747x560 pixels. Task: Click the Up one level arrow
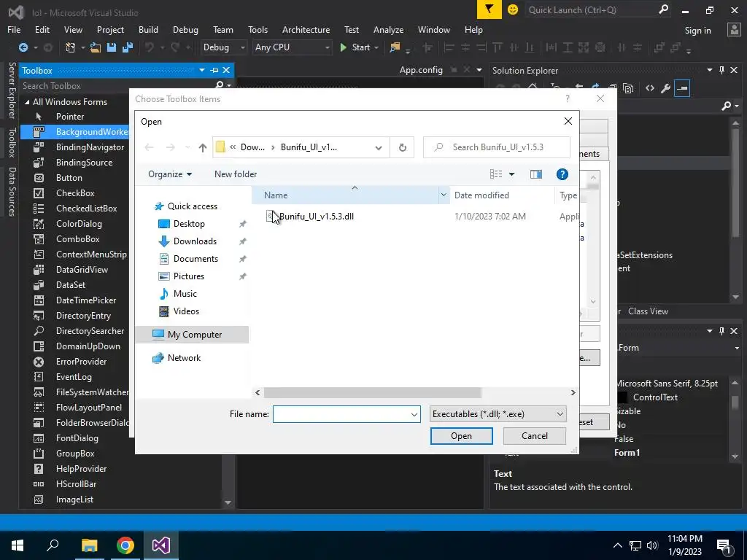point(203,147)
